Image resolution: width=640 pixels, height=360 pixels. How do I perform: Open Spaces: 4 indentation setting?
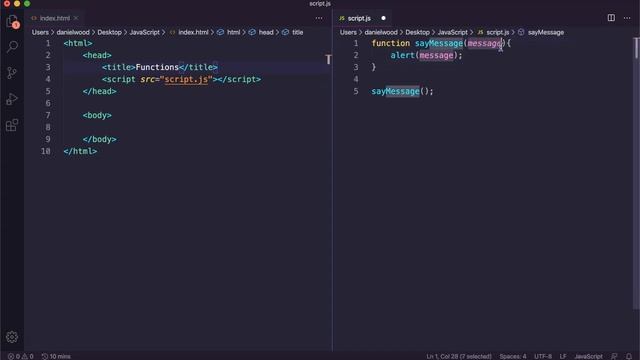513,356
